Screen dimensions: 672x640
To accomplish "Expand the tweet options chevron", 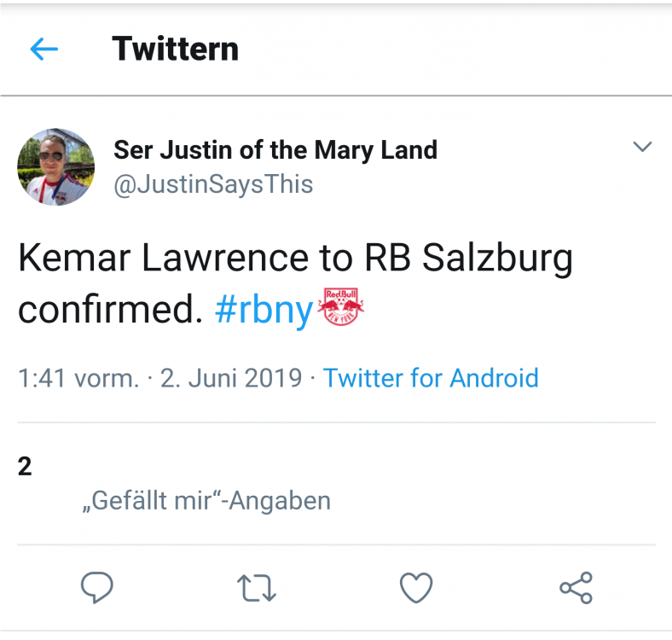I will [642, 147].
